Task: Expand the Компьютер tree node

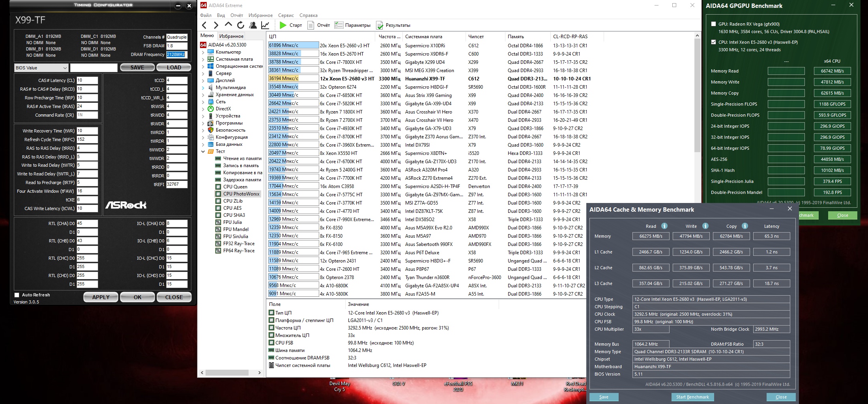Action: pyautogui.click(x=203, y=52)
